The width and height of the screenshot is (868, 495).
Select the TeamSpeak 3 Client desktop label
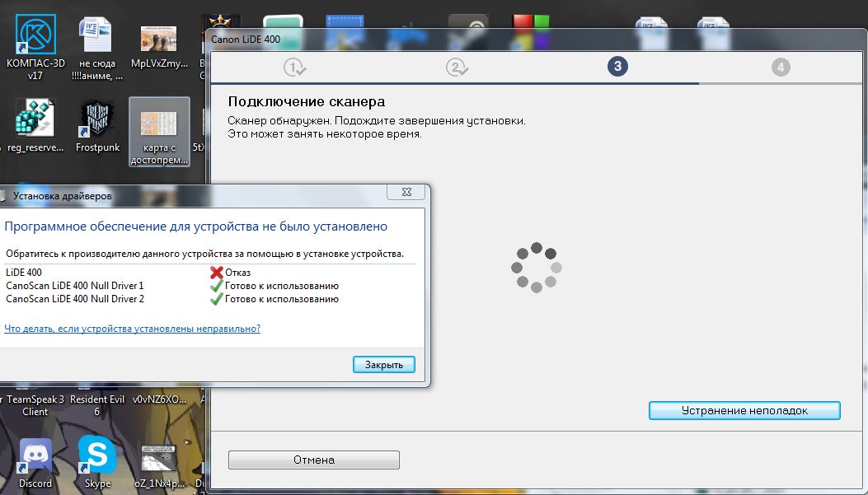coord(35,405)
